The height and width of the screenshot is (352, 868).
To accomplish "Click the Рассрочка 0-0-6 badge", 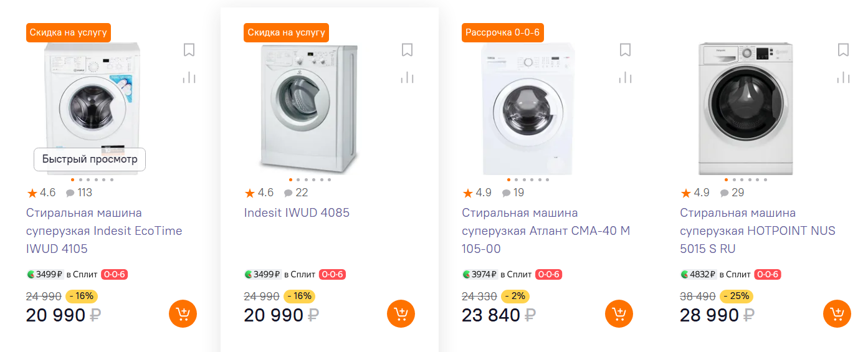I will [502, 32].
